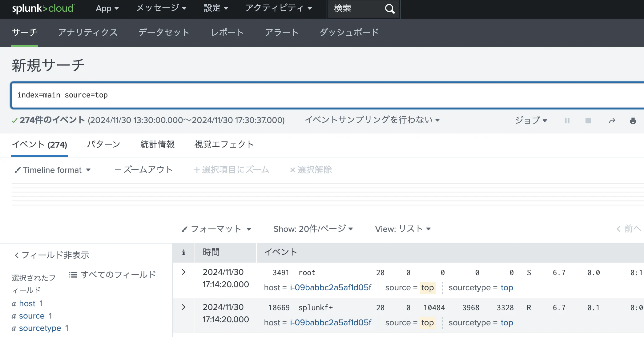
Task: Switch to 視覚エフェクト results tab
Action: 224,144
